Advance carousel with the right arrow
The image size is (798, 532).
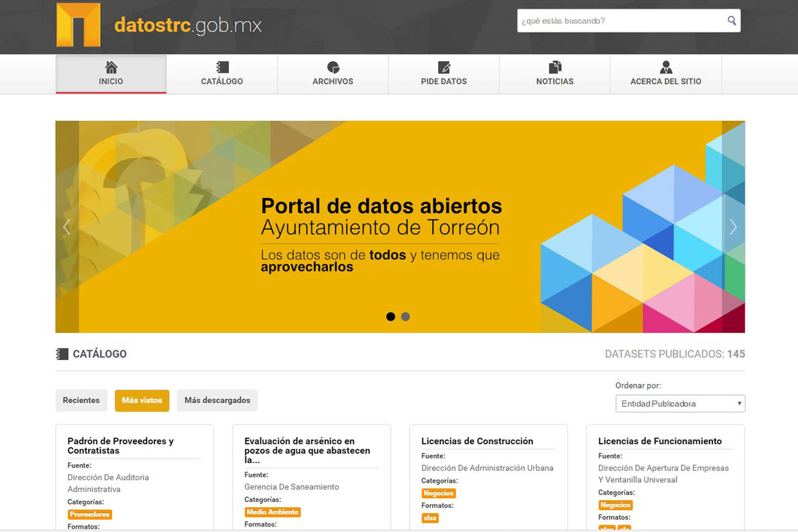[x=733, y=227]
